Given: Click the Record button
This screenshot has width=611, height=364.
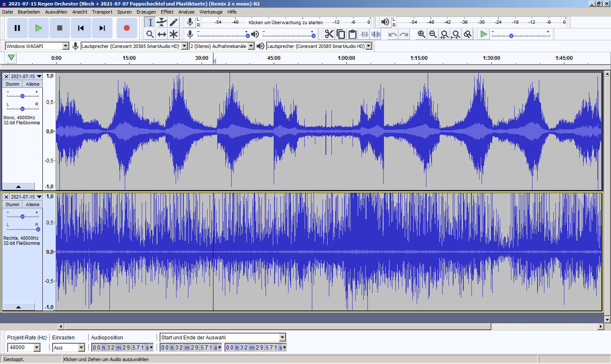Looking at the screenshot, I should point(126,28).
